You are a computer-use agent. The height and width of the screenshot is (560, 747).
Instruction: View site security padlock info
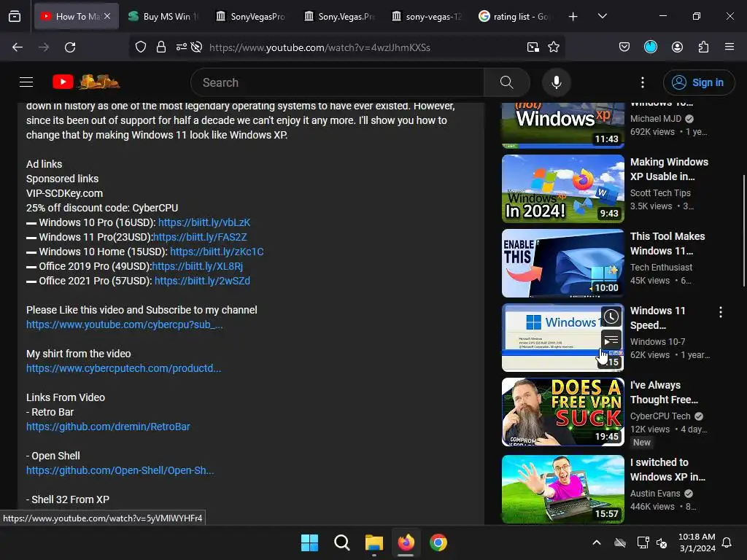(x=161, y=47)
